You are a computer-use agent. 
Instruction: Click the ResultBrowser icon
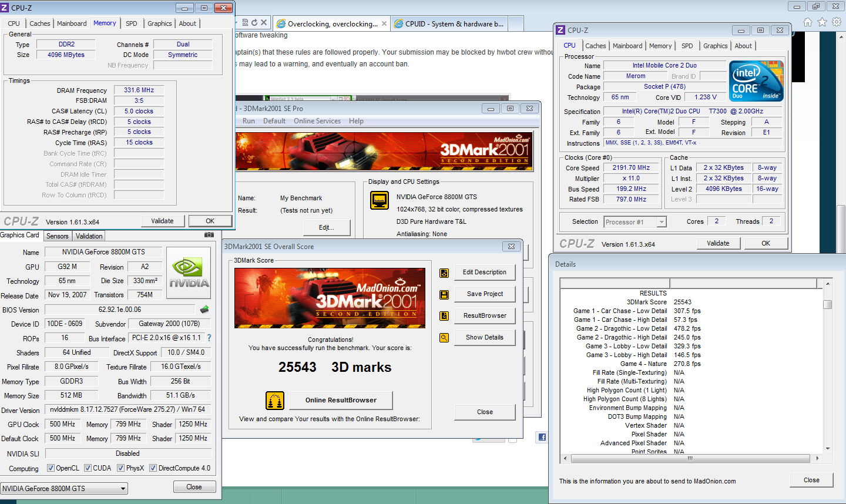point(444,316)
